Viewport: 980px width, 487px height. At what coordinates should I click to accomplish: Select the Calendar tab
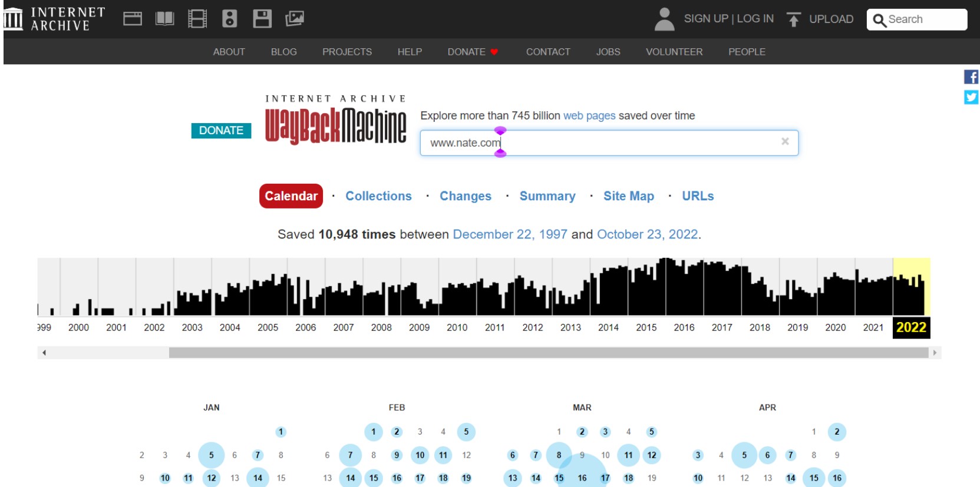click(x=291, y=196)
